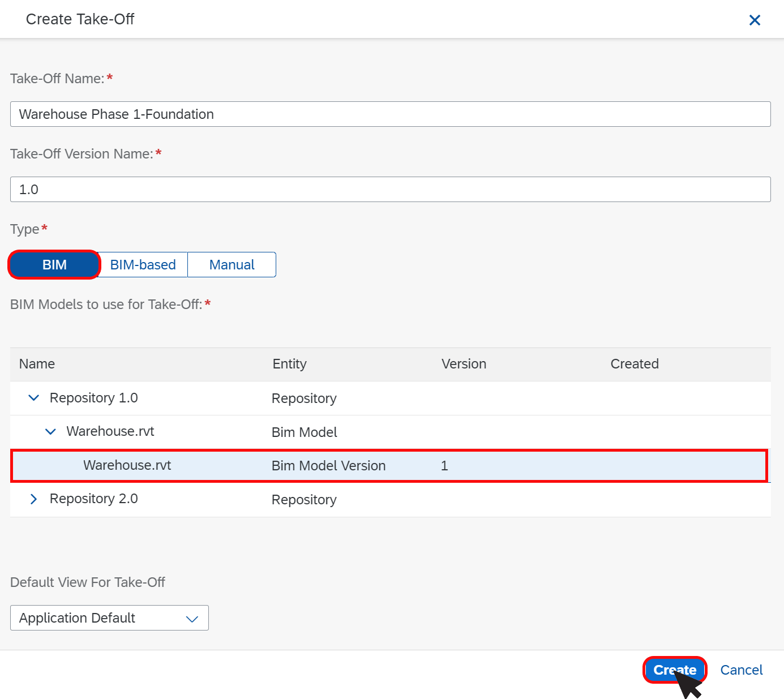Click the Create button
784x699 pixels.
[x=675, y=670]
